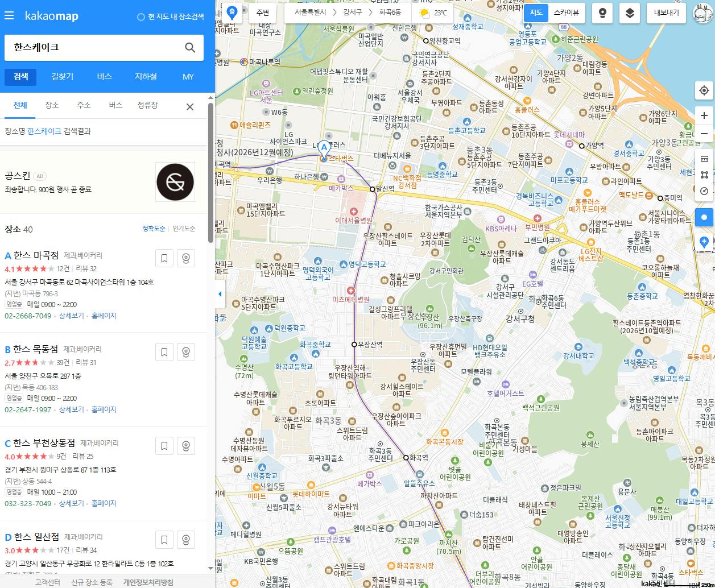The width and height of the screenshot is (715, 588).
Task: Click 한스케이크 keyword in search result heading
Action: click(44, 131)
